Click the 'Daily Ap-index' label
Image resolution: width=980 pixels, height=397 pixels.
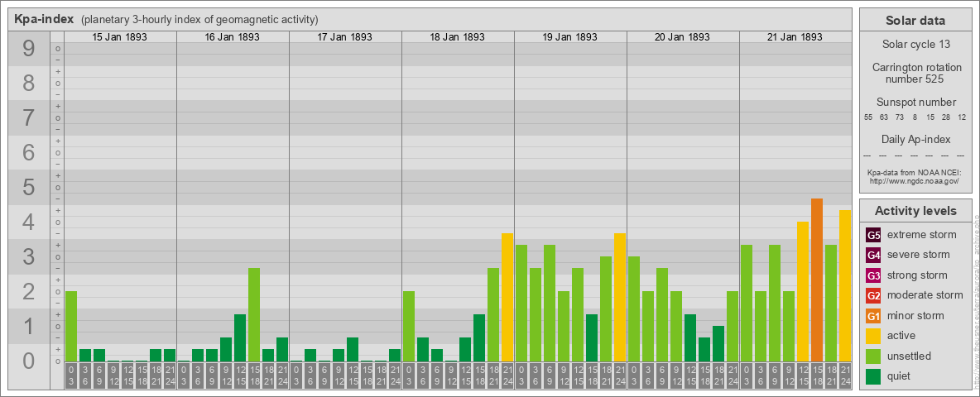coord(915,139)
